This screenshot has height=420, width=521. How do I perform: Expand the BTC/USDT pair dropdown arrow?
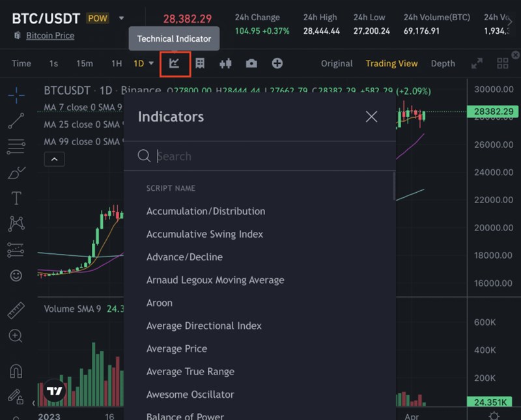[x=121, y=18]
